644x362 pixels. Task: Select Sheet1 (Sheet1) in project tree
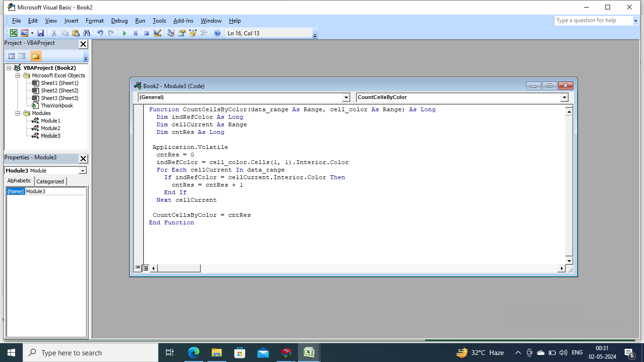coord(59,83)
